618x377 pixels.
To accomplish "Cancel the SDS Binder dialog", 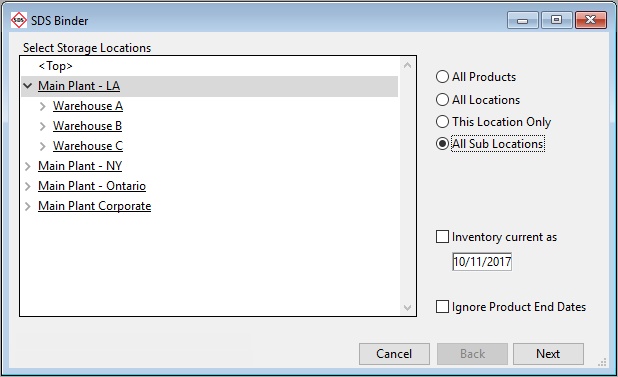I will (x=394, y=354).
